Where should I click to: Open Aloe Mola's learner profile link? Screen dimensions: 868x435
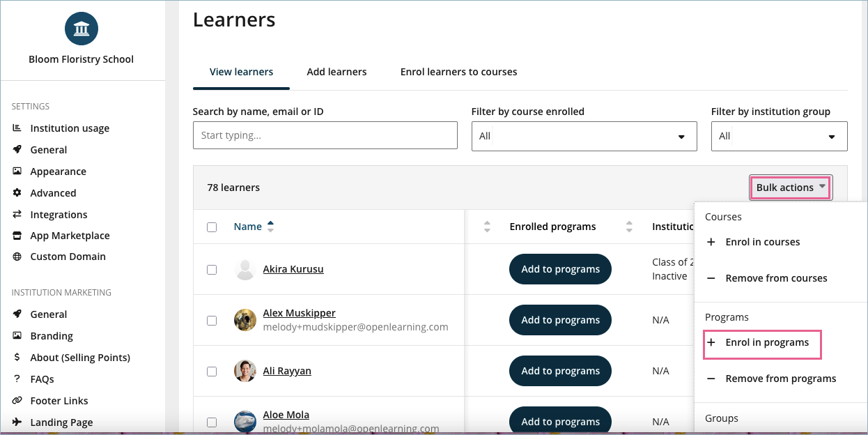tap(286, 415)
